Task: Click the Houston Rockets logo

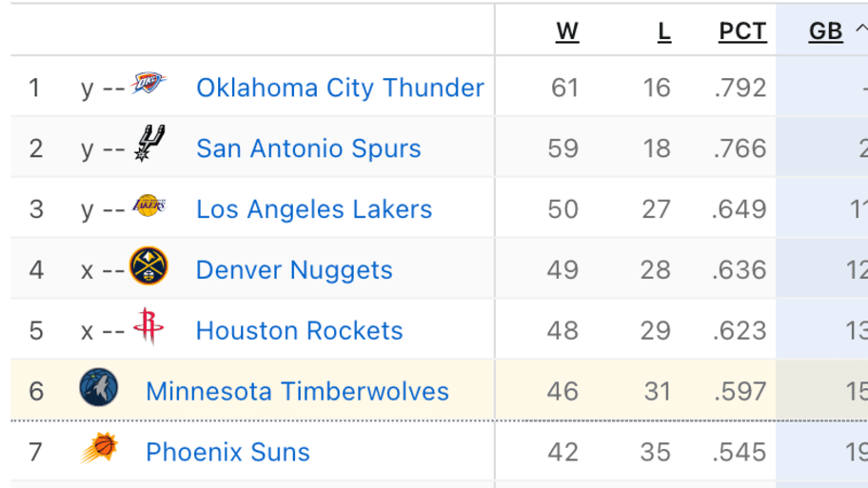Action: coord(148,326)
